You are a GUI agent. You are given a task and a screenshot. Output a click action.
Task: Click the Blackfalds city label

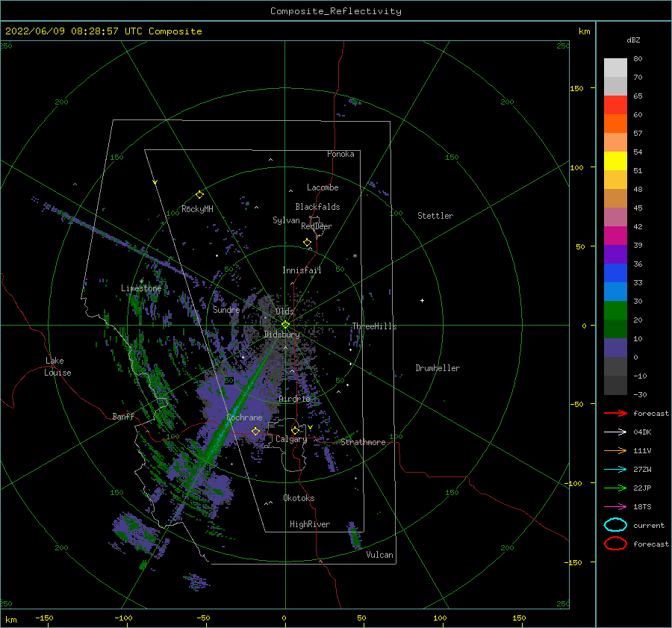pyautogui.click(x=317, y=207)
